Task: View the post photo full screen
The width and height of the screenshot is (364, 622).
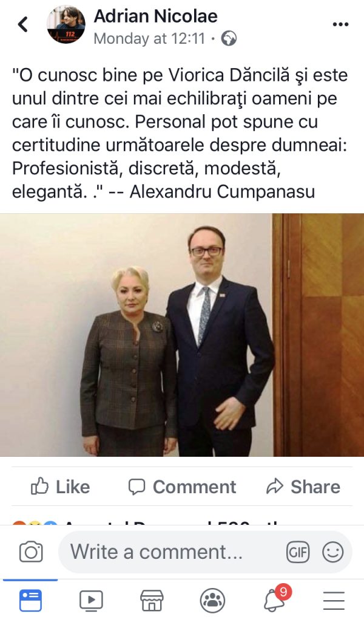Action: (x=182, y=335)
